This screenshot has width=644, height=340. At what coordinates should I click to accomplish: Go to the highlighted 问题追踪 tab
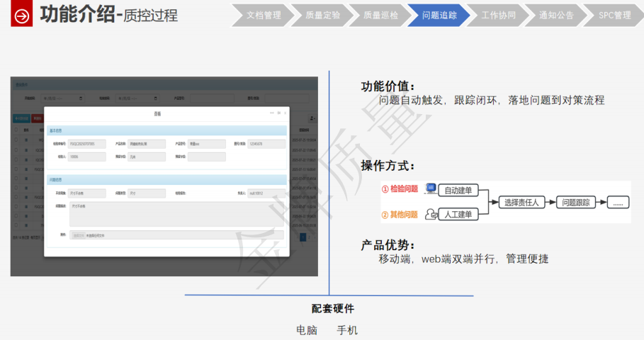tap(439, 15)
